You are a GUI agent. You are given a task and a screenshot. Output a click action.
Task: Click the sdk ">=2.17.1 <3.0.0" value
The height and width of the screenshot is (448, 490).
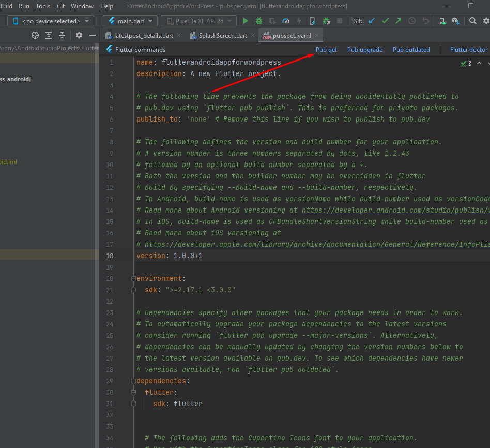point(201,290)
